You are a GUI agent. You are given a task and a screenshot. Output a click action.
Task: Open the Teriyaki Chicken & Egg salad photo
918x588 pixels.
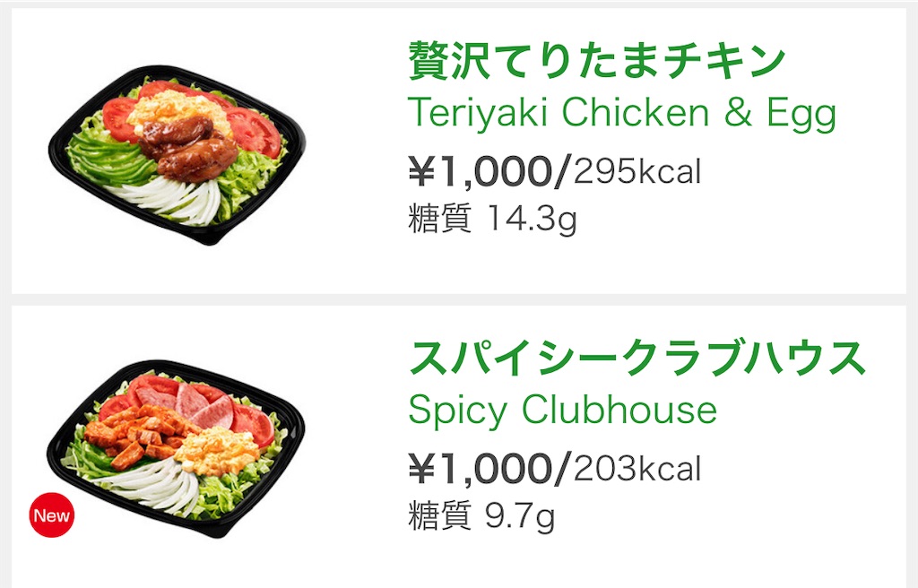pos(177,155)
